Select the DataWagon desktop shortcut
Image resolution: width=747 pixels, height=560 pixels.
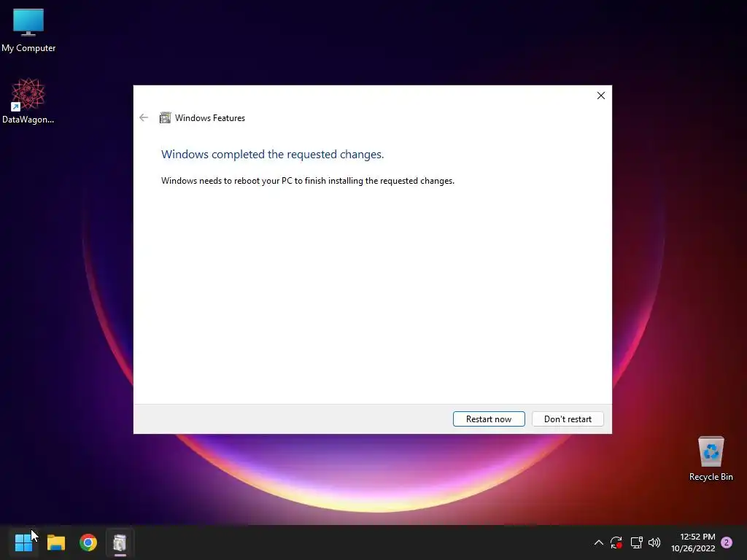28,101
